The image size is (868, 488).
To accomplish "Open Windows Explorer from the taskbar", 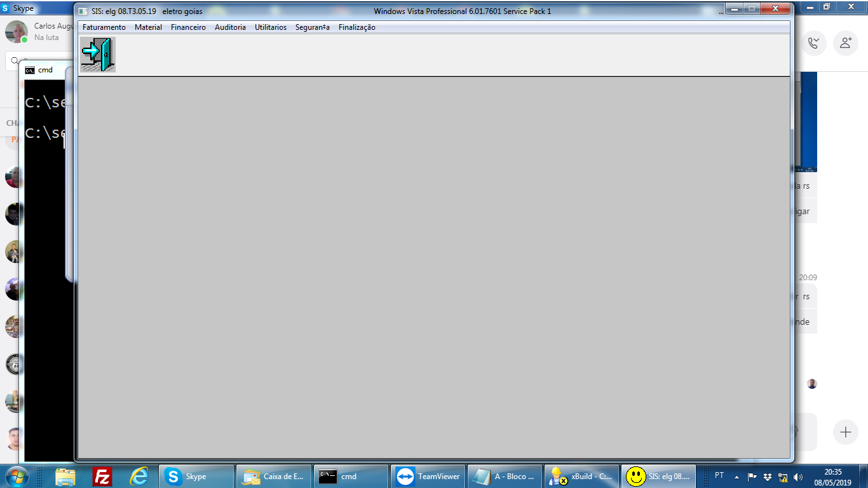I will click(65, 476).
